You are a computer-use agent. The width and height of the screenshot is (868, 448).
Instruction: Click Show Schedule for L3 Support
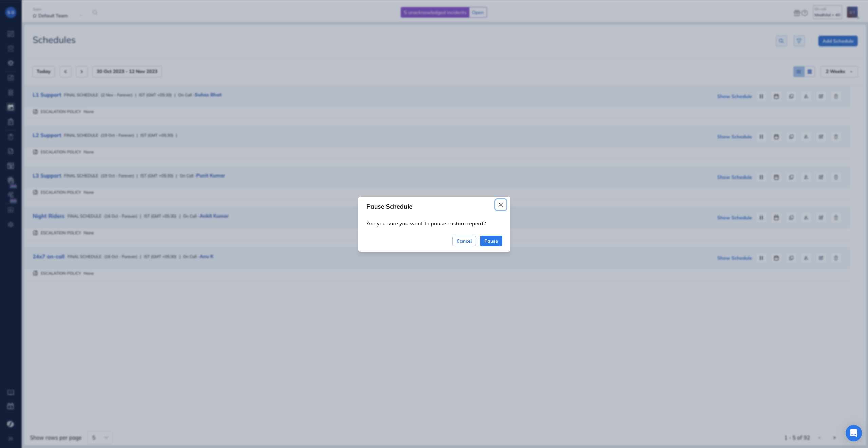click(x=735, y=177)
